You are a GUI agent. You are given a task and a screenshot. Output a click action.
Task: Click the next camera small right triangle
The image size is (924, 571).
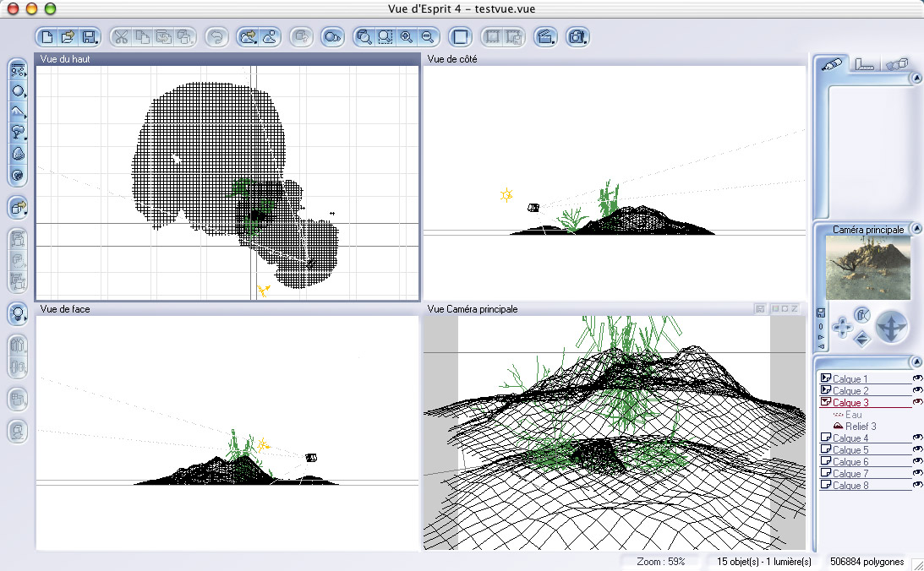coord(821,337)
